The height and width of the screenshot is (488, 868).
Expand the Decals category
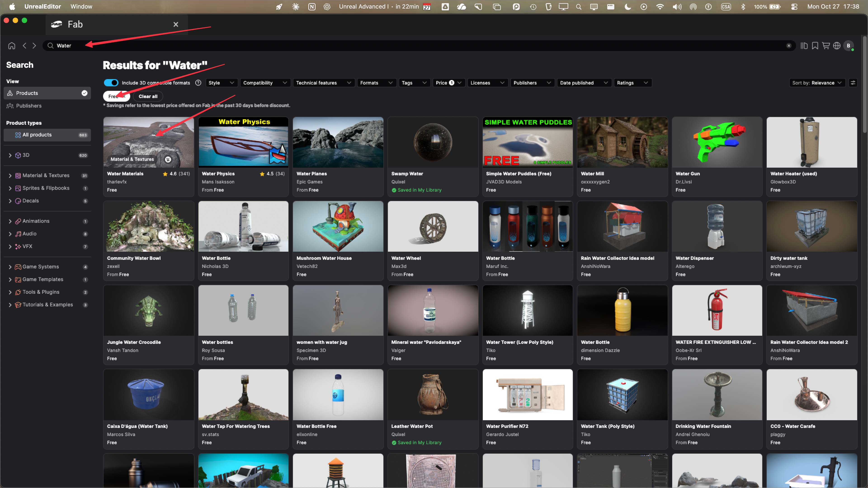click(x=10, y=201)
